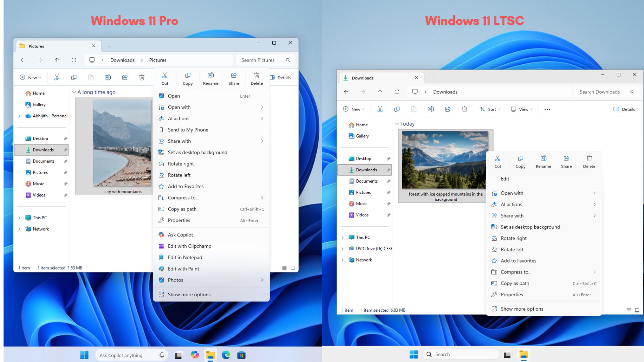
Task: Click the See more ellipsis on the toolbar
Action: pyautogui.click(x=547, y=109)
